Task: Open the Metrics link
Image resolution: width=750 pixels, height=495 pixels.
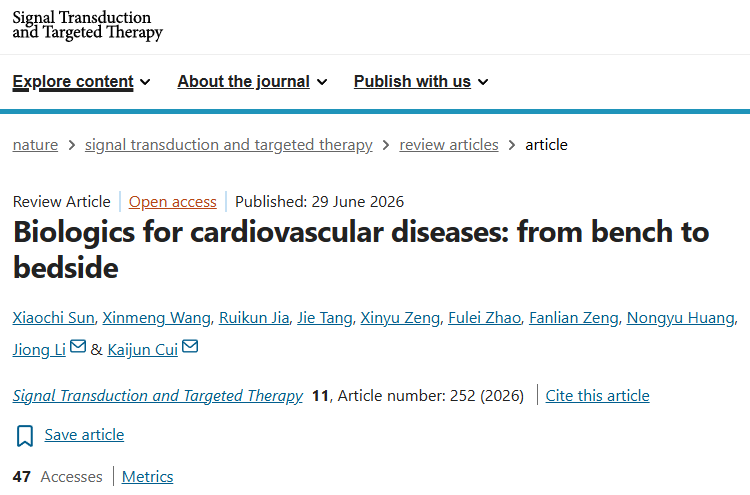Action: [147, 476]
